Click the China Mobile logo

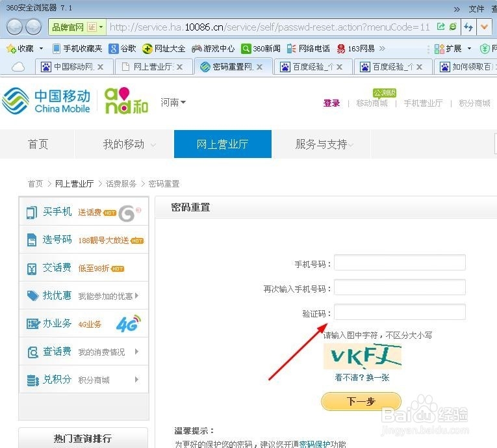click(x=46, y=101)
